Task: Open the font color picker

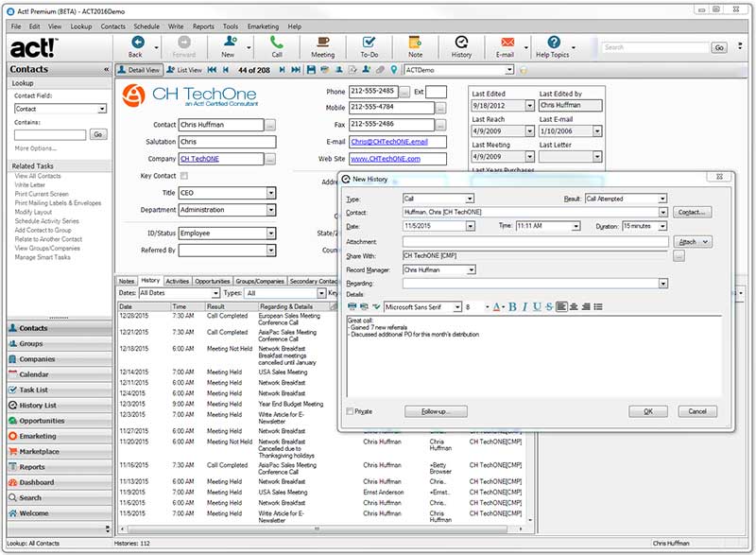Action: click(x=498, y=306)
